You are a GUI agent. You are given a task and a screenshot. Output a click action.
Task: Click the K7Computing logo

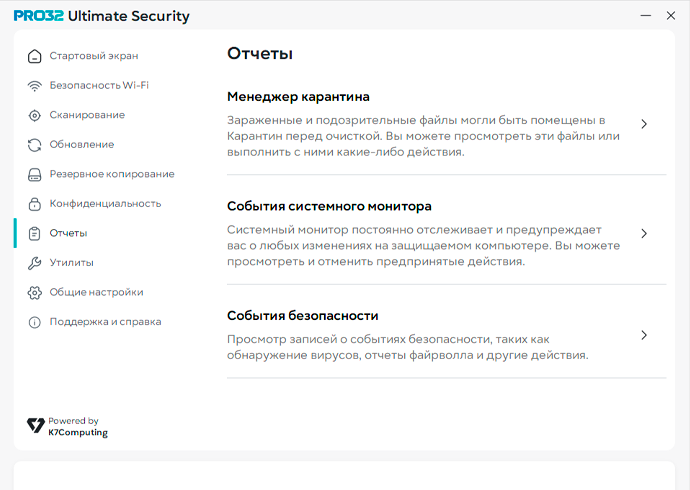(x=67, y=427)
